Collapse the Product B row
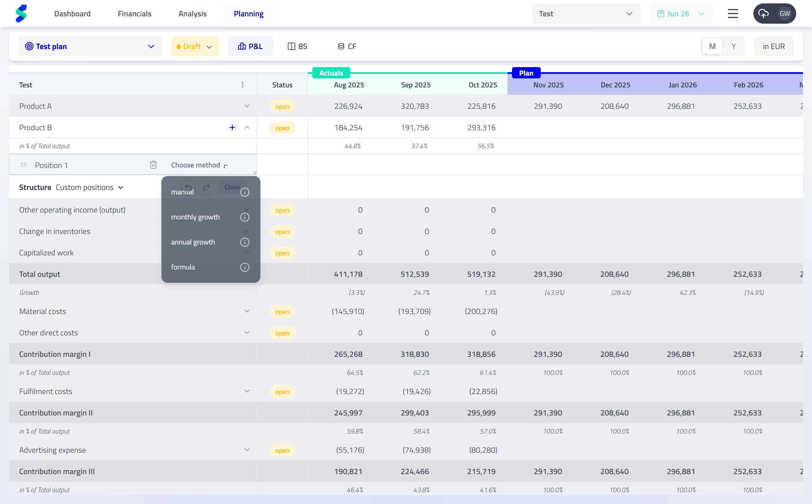This screenshot has height=504, width=812. tap(247, 127)
